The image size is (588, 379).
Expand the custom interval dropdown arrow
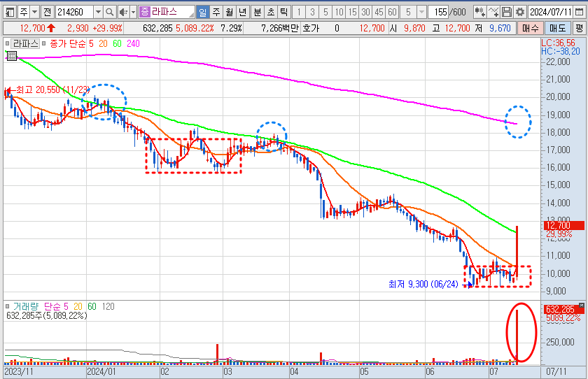click(x=421, y=13)
